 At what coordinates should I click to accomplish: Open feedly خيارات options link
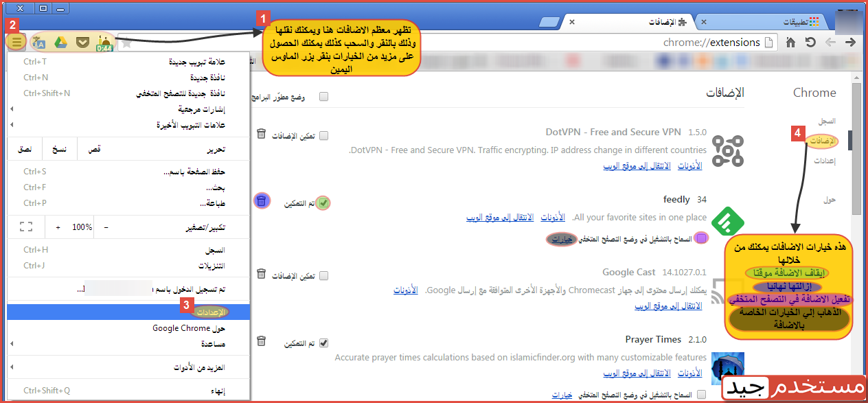point(562,239)
